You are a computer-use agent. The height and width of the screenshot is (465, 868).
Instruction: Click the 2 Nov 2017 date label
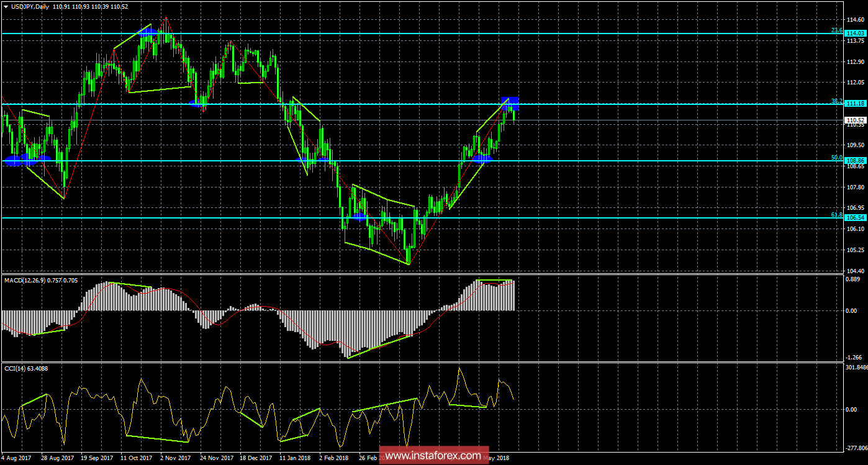pyautogui.click(x=174, y=458)
